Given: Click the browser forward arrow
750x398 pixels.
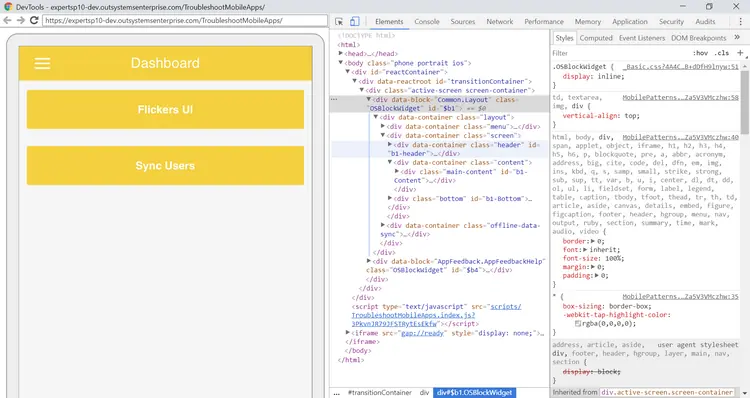Looking at the screenshot, I should click(x=21, y=20).
